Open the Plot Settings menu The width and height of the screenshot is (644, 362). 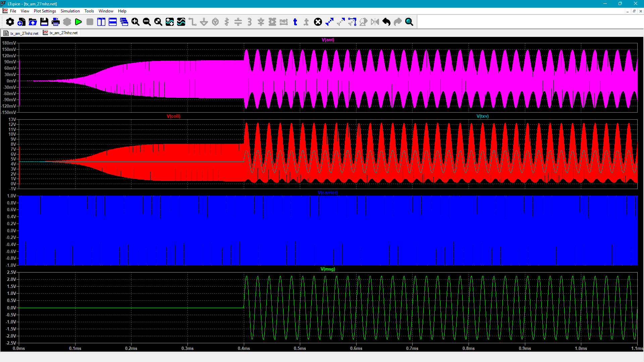[x=45, y=11]
